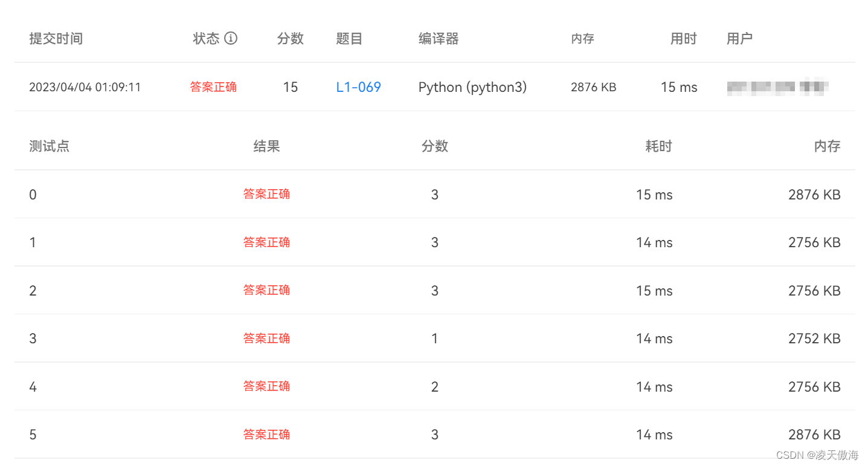Click the 答案正确 status of the submission

click(213, 86)
